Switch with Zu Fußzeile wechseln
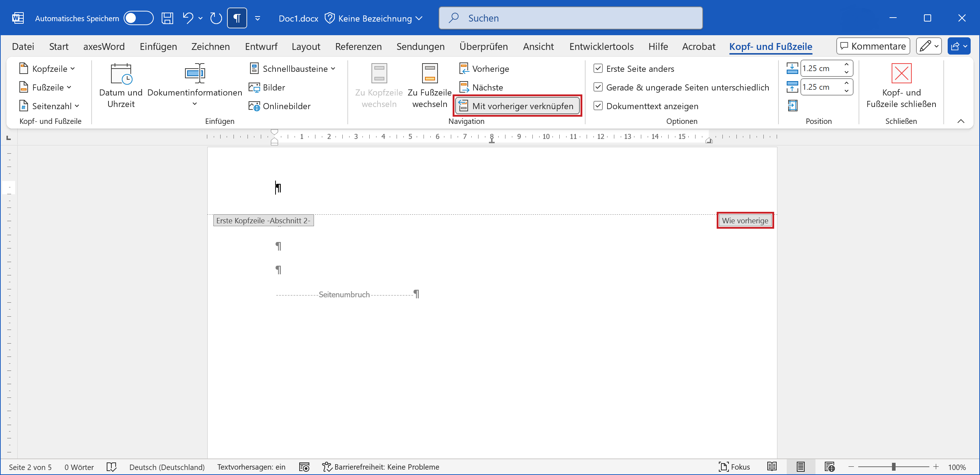 pyautogui.click(x=430, y=86)
